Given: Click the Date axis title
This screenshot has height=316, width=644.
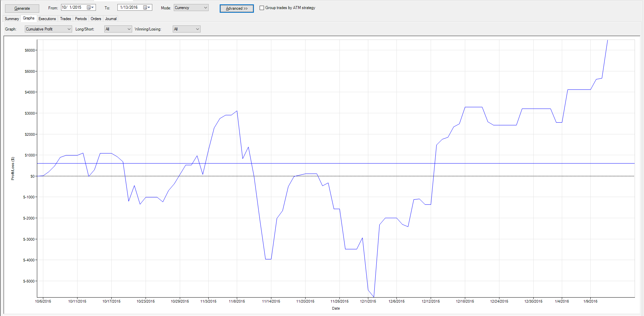Looking at the screenshot, I should click(x=336, y=308).
